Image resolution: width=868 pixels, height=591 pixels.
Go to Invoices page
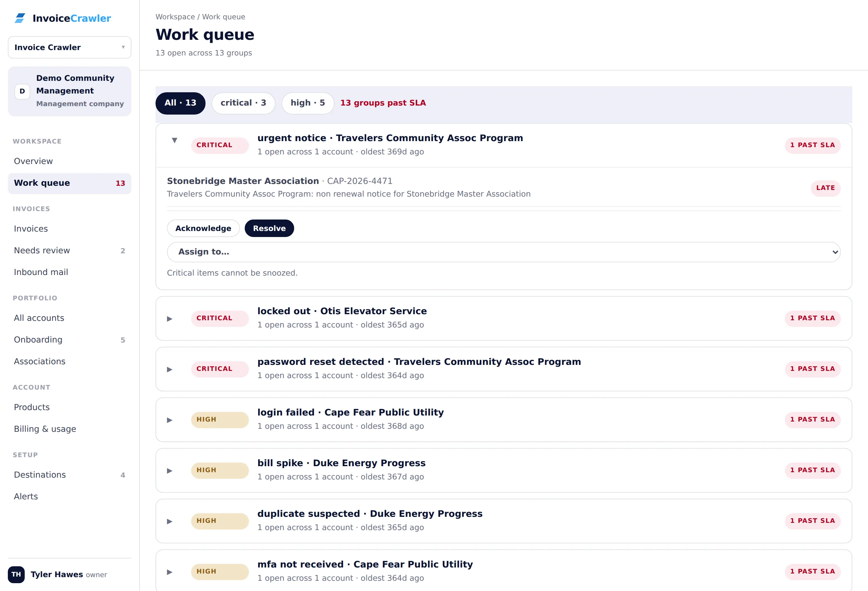tap(69, 229)
